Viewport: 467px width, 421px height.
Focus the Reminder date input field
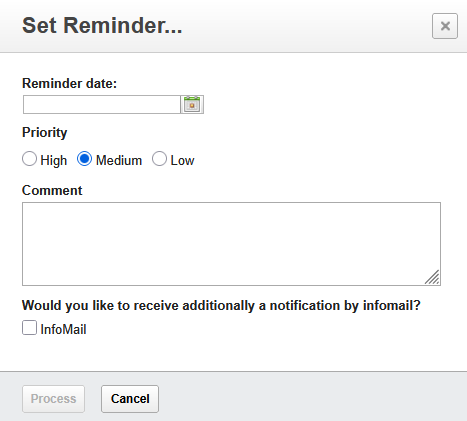click(102, 105)
